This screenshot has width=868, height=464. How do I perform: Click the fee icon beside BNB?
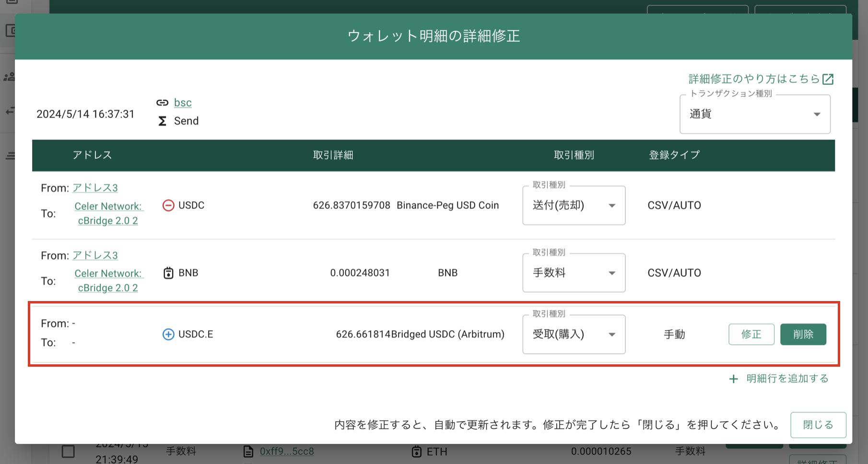[x=168, y=273]
